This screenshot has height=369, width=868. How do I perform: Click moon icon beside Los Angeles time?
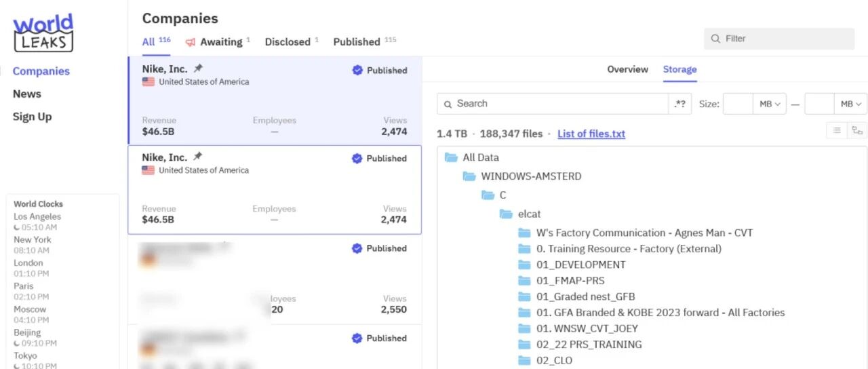click(x=17, y=228)
